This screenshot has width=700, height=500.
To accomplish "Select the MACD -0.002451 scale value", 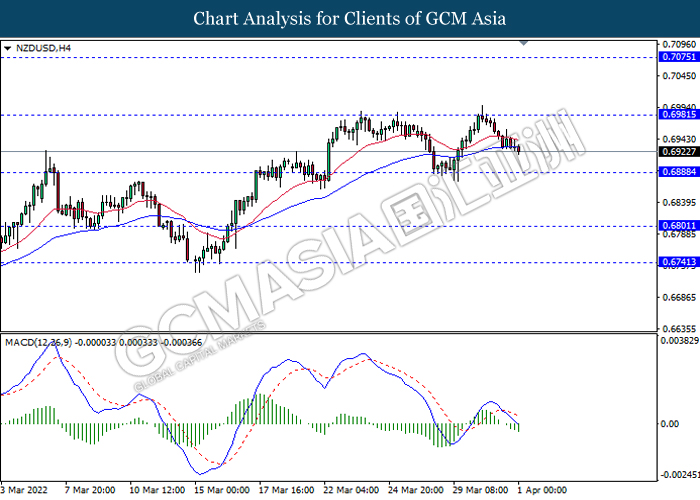I will 679,475.
